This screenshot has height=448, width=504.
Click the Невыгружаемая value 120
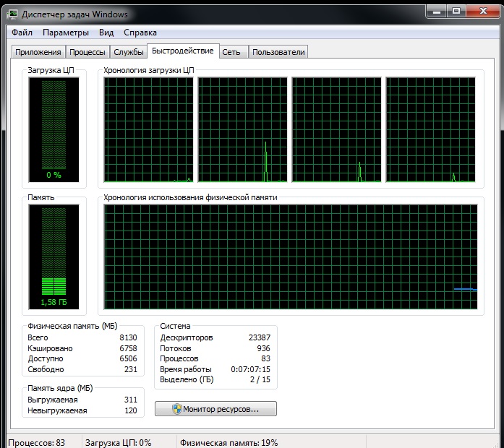click(x=131, y=410)
